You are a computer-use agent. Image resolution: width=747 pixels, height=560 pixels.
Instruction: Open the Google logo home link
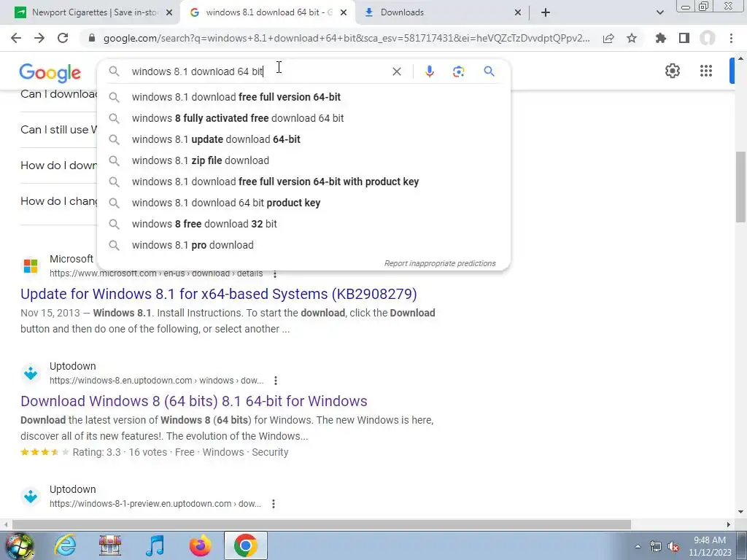pos(50,73)
